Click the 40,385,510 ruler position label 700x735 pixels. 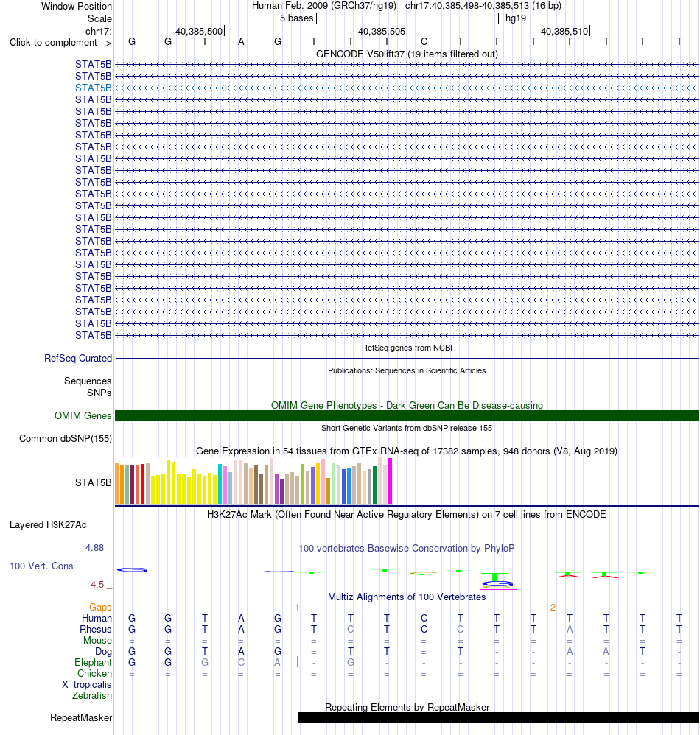[x=564, y=32]
